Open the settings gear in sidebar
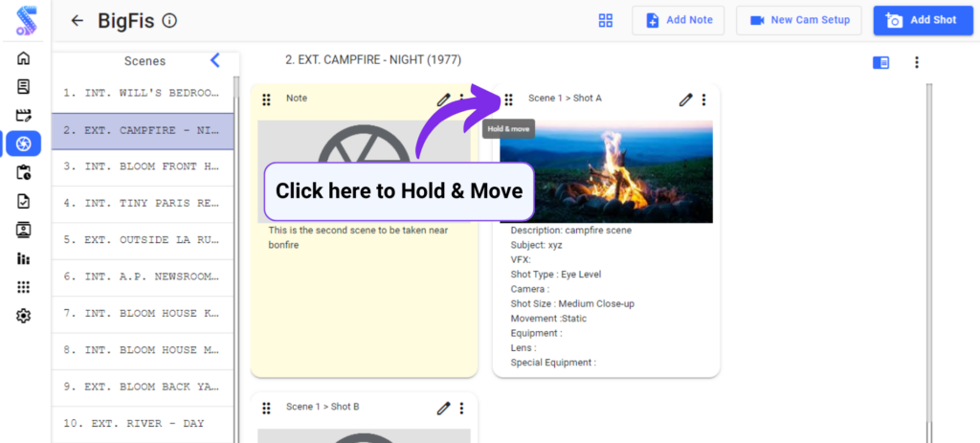Screen dimensions: 980x443 click(24, 316)
